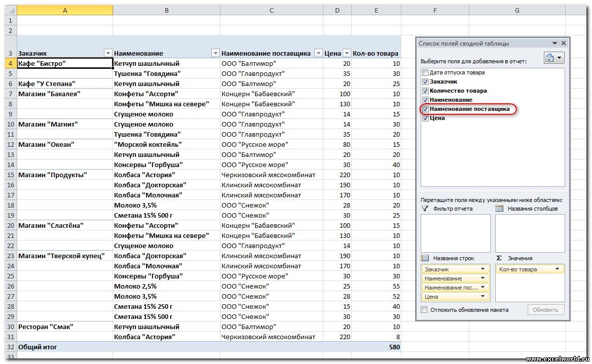
Task: Check the 'Дата отпуска товара' field
Action: click(x=426, y=72)
